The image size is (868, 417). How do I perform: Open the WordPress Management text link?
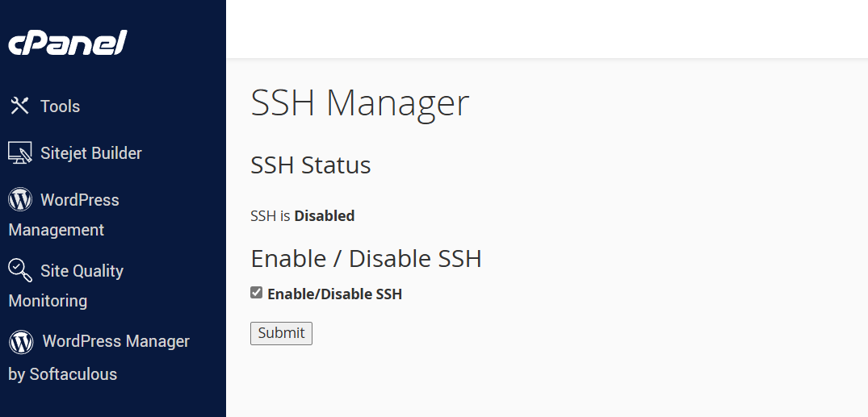(64, 215)
